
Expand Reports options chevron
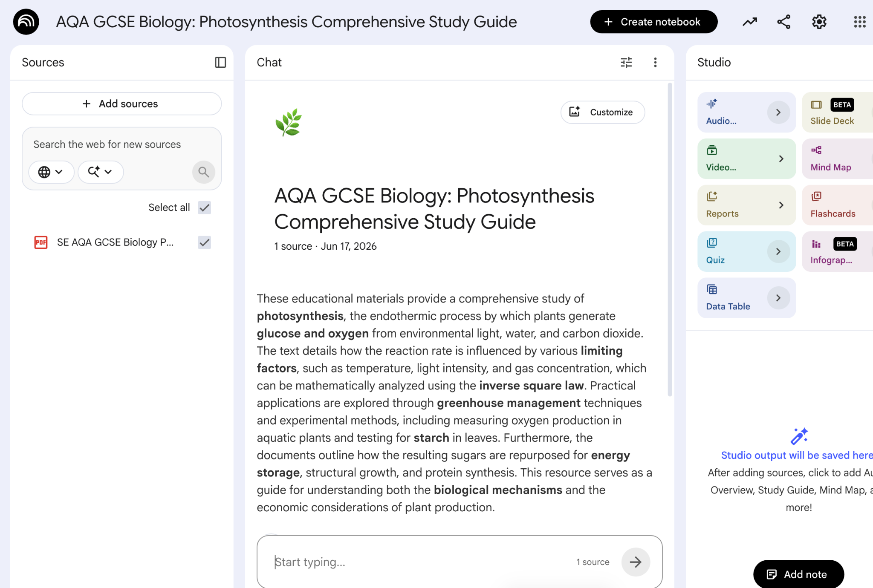click(x=781, y=205)
